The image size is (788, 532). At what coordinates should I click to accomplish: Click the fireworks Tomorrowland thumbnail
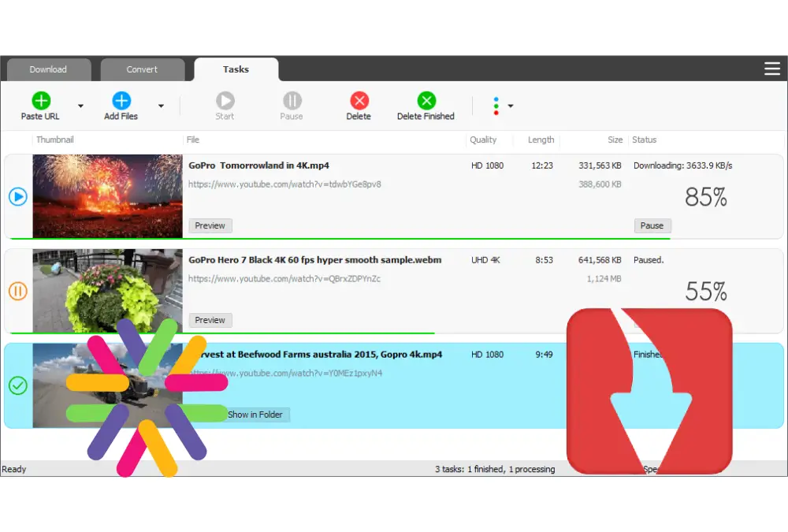tap(107, 196)
